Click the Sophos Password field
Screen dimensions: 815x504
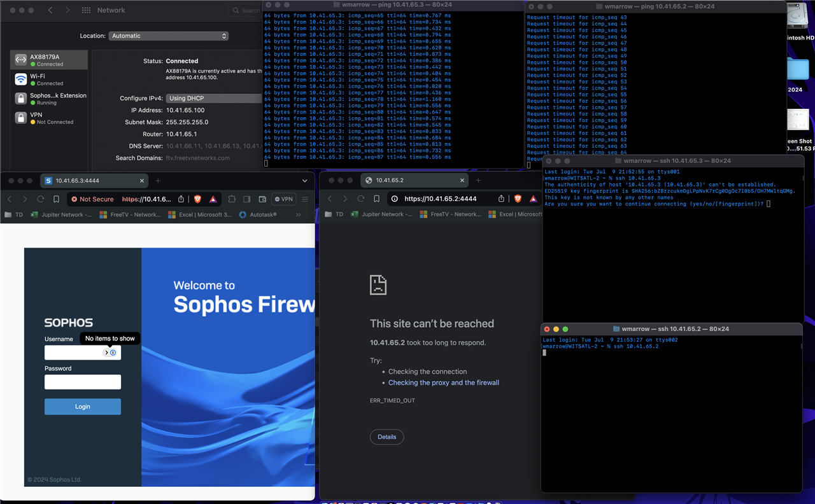[83, 382]
